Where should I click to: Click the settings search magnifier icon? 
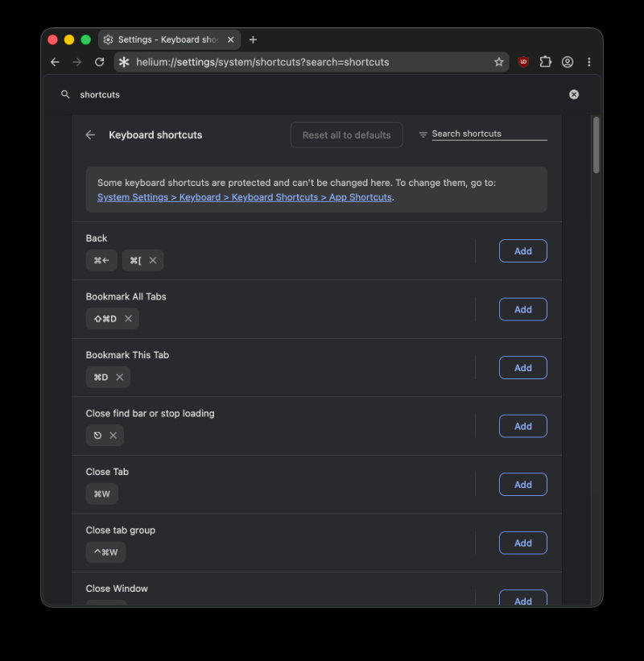(65, 94)
